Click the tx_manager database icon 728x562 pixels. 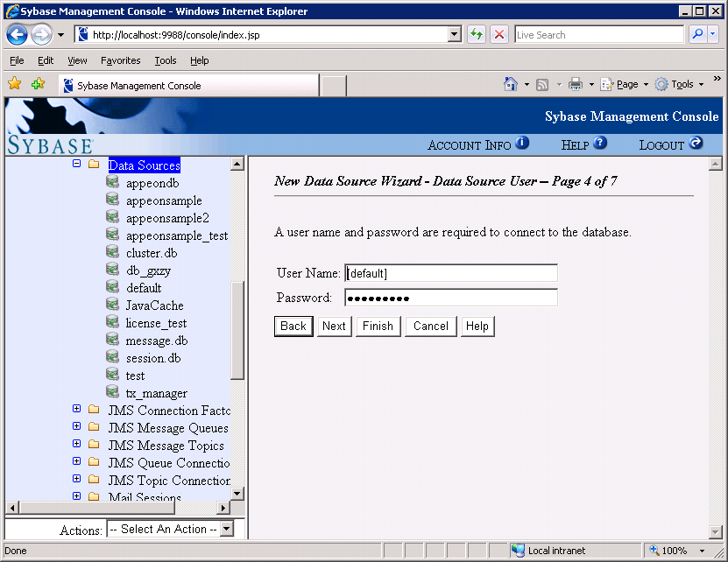coord(112,391)
